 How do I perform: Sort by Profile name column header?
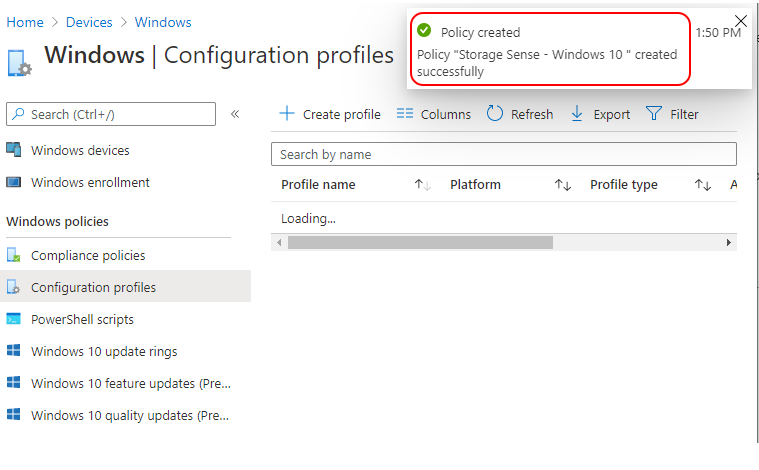[318, 184]
